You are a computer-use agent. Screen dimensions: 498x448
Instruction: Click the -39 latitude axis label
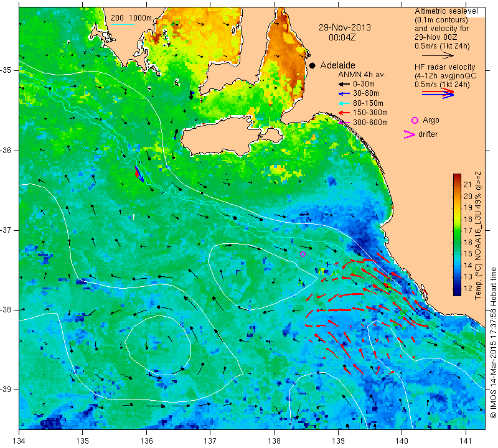(7, 390)
